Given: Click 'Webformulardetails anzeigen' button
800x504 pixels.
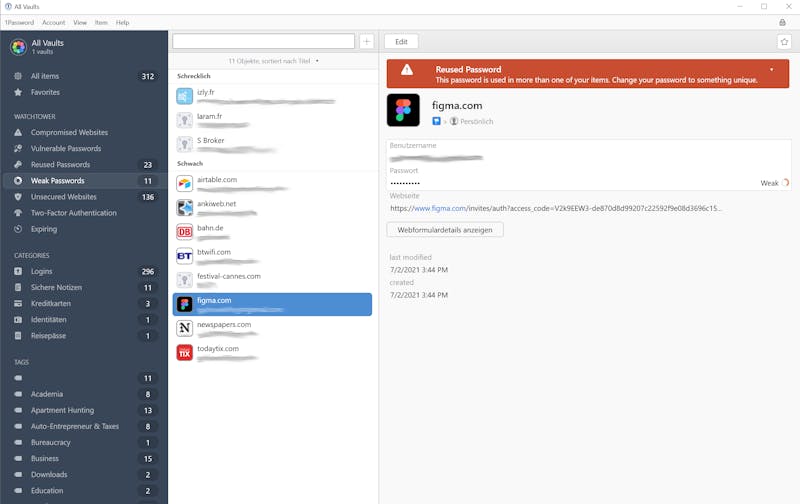Looking at the screenshot, I should 445,230.
